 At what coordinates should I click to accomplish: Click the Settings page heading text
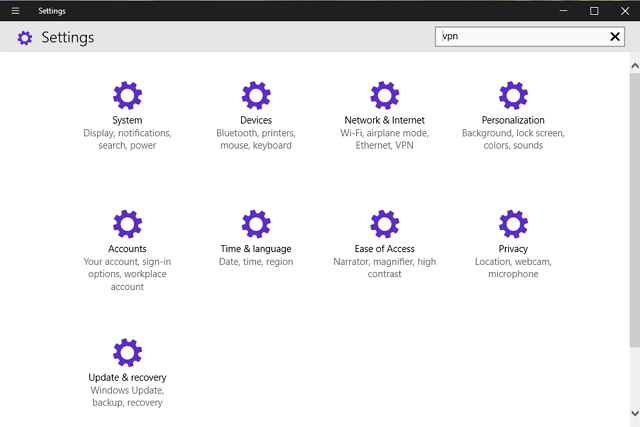(68, 38)
